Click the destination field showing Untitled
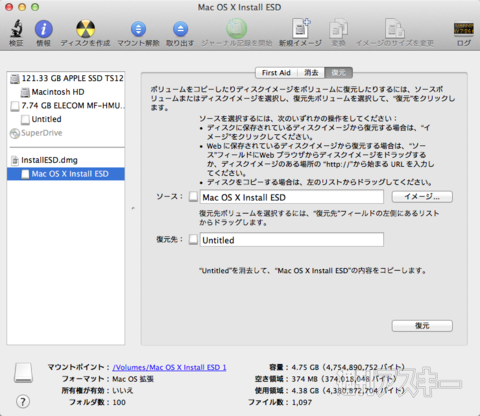Image resolution: width=480 pixels, height=416 pixels. point(292,240)
